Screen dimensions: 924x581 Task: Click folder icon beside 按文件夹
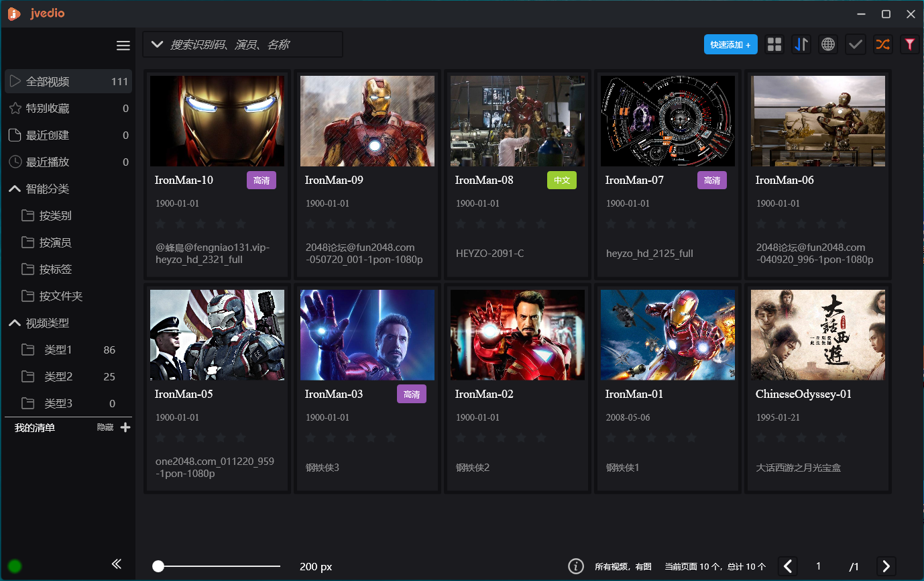pos(27,296)
